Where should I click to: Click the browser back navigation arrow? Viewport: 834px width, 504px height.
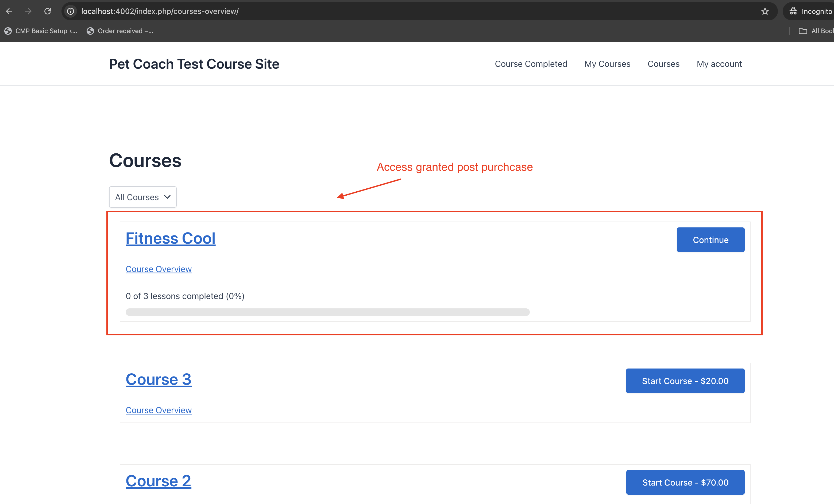[x=9, y=11]
